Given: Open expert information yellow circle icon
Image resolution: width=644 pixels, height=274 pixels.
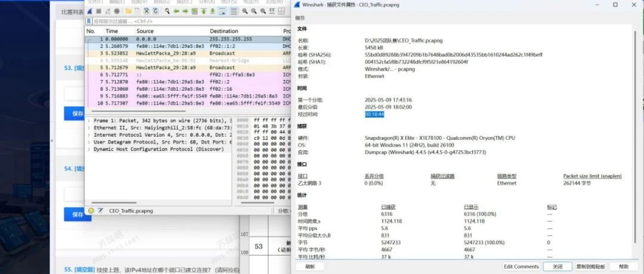Looking at the screenshot, I should (x=91, y=211).
